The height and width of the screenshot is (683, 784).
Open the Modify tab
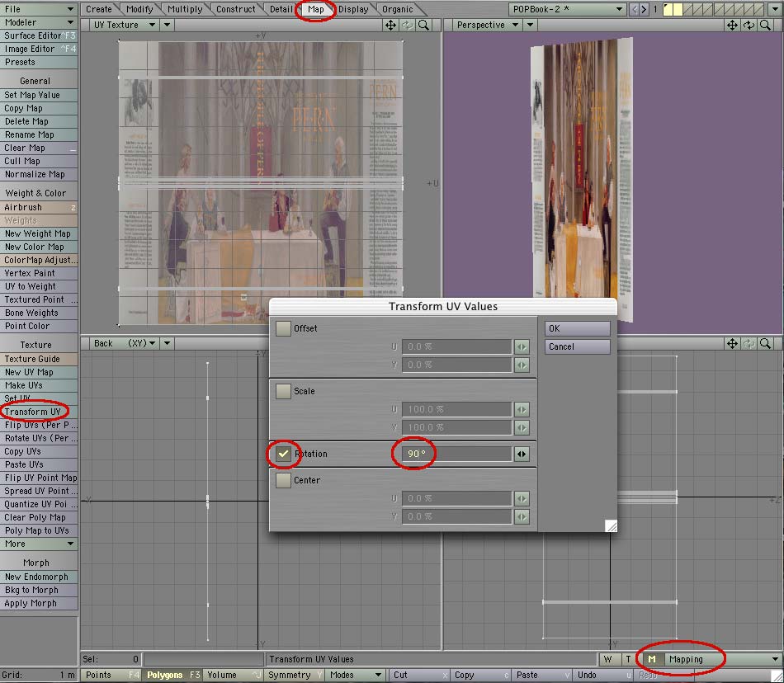(139, 9)
